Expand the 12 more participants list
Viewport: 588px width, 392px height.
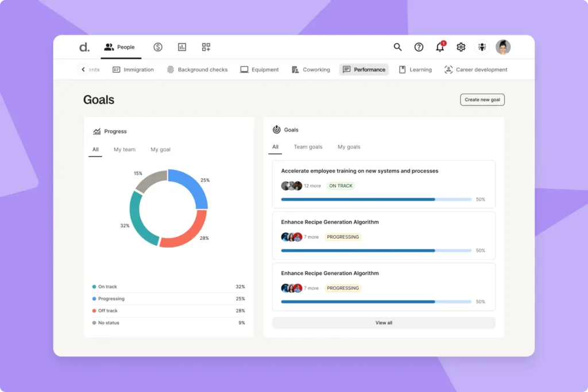click(312, 185)
